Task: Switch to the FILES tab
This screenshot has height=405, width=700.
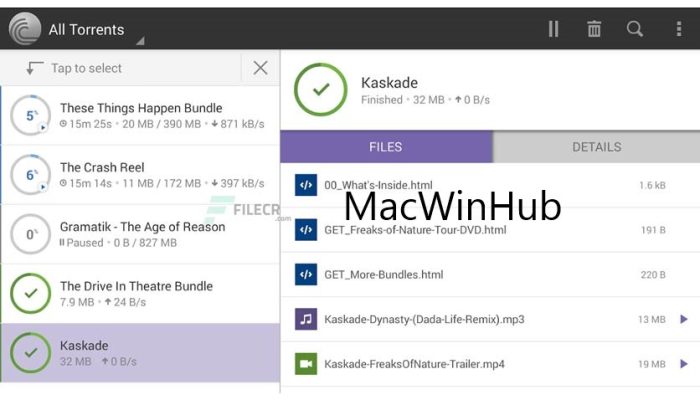Action: [x=386, y=147]
